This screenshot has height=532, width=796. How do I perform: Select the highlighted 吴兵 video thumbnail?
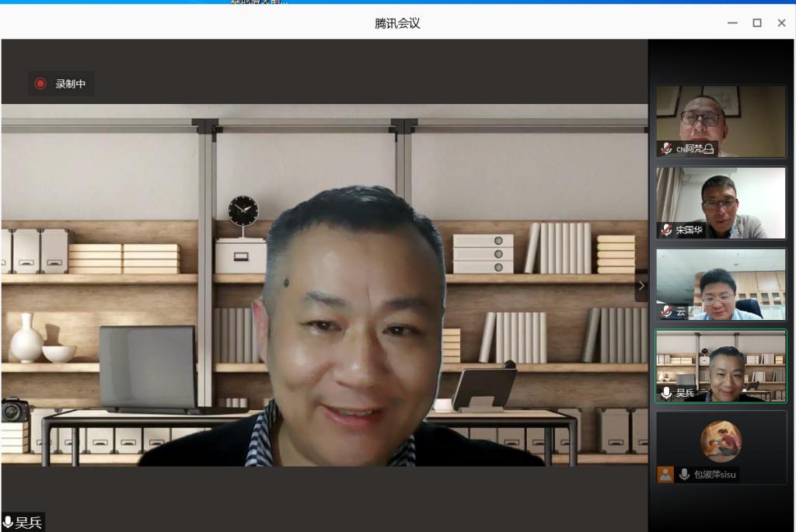[721, 365]
